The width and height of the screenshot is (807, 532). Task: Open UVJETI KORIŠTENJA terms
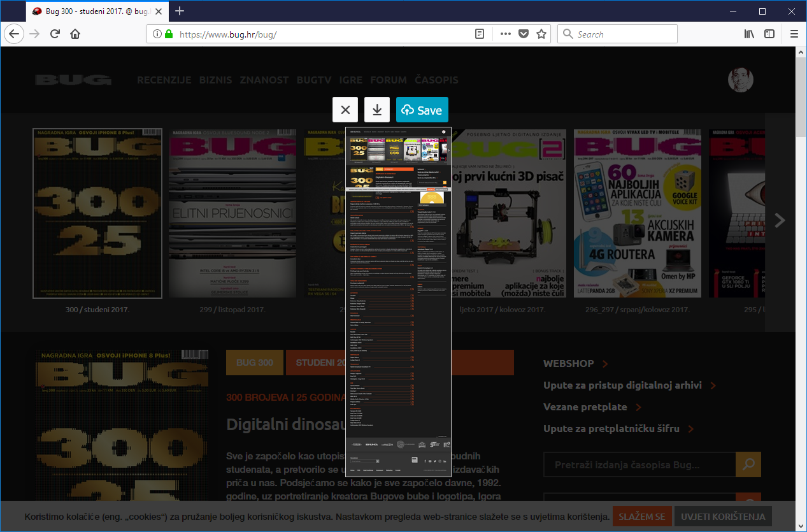click(x=724, y=517)
